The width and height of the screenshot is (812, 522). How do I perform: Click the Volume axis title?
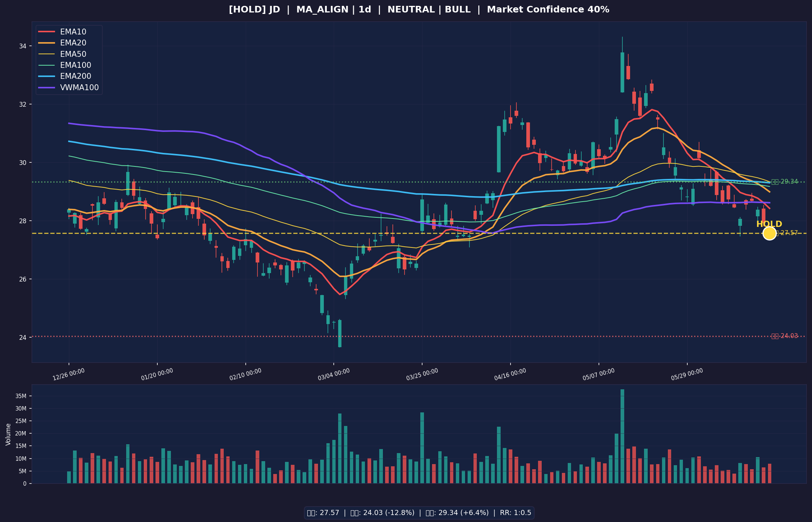(x=8, y=434)
